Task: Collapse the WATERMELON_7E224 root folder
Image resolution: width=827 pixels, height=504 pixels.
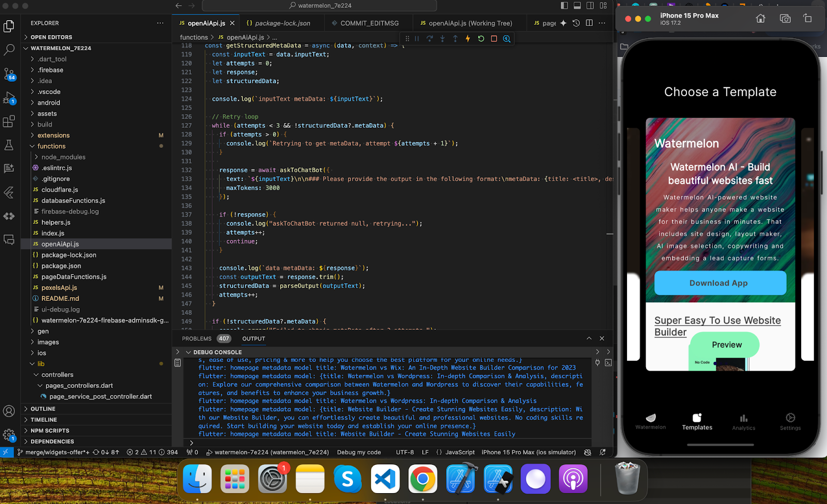Action: click(60, 48)
